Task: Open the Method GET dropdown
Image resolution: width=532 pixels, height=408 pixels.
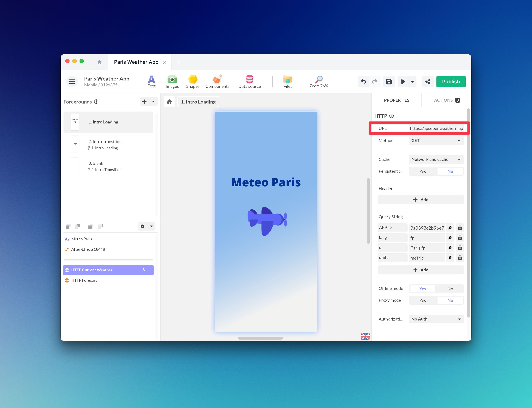Action: tap(436, 141)
